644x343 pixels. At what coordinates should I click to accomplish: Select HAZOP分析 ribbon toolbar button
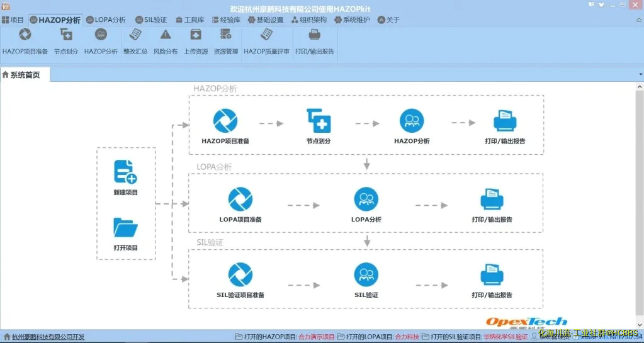101,41
